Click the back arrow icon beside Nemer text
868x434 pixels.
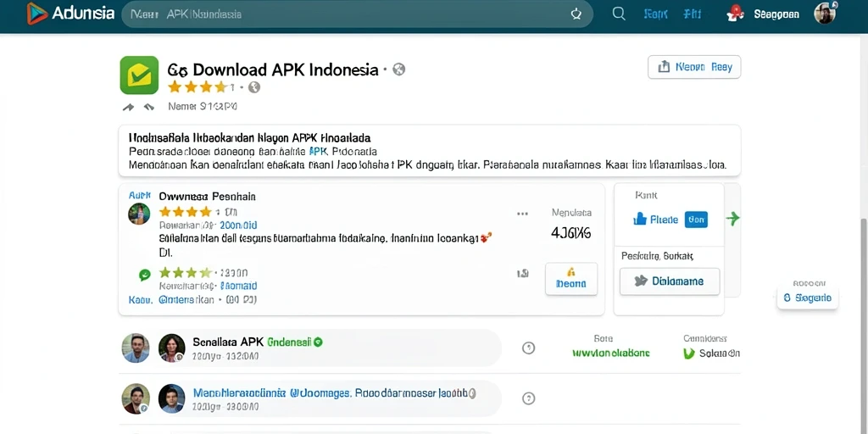(148, 107)
